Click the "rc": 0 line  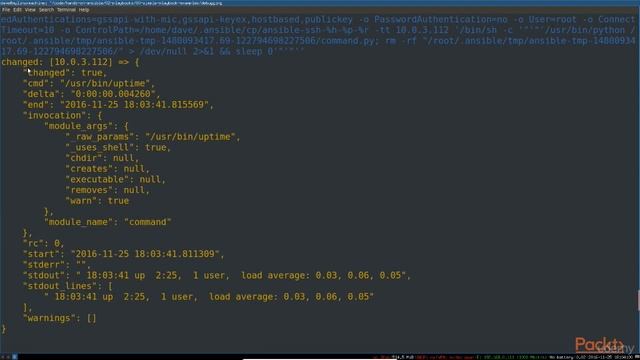43,243
